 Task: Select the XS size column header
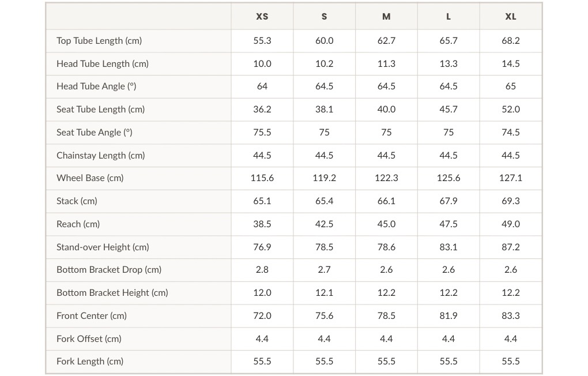[x=262, y=17]
